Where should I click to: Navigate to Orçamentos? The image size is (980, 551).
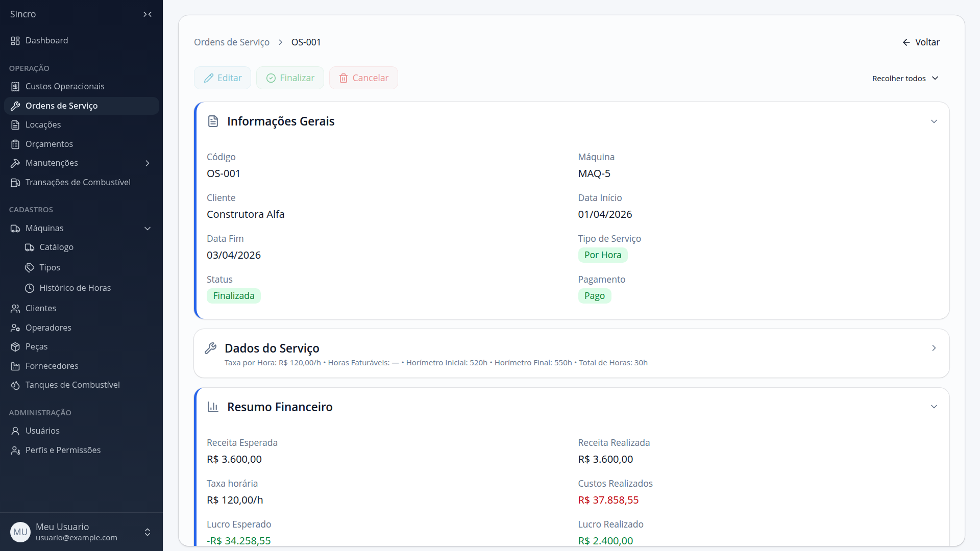click(x=82, y=144)
